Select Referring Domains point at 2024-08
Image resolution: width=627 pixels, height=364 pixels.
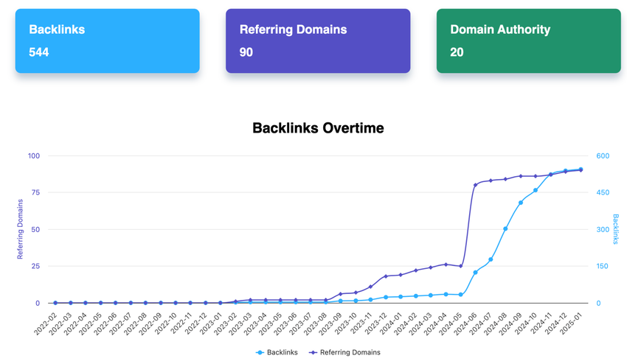pyautogui.click(x=506, y=179)
